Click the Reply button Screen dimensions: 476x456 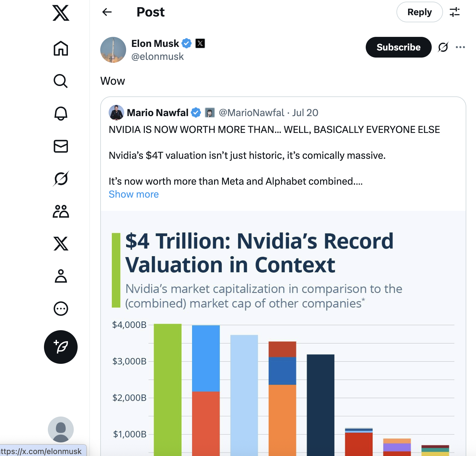[x=419, y=12]
